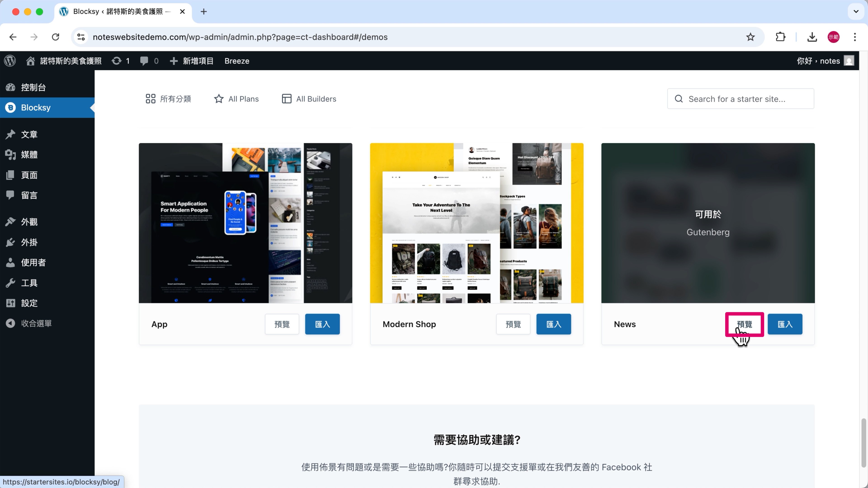Viewport: 868px width, 488px height.
Task: Click the App demo thumbnail image
Action: coord(245,223)
